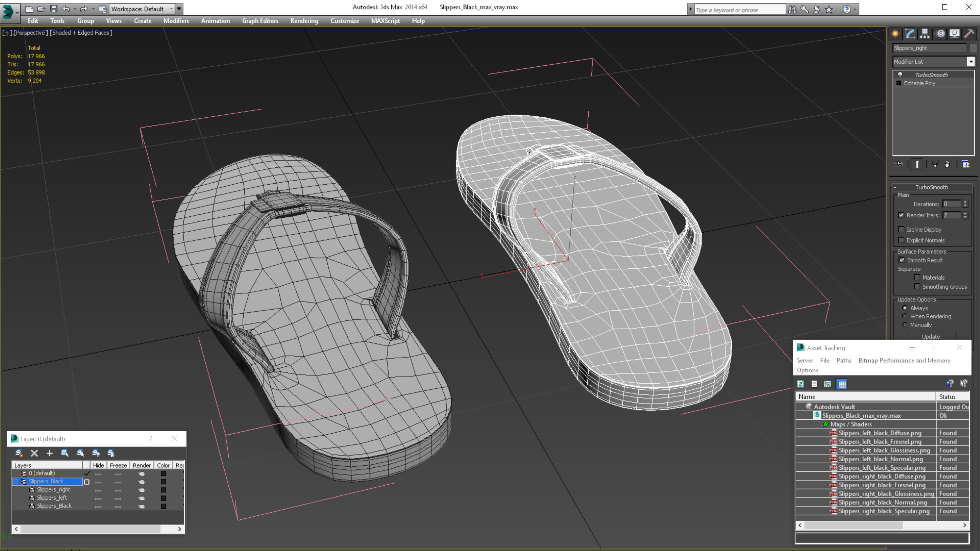This screenshot has width=980, height=551.
Task: Select the When Rendering radio button
Action: pos(905,316)
